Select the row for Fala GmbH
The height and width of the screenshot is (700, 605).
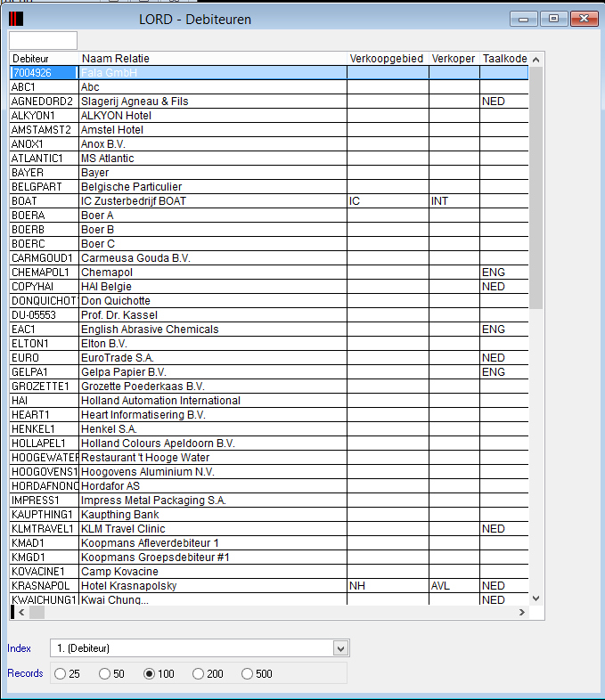pyautogui.click(x=269, y=73)
